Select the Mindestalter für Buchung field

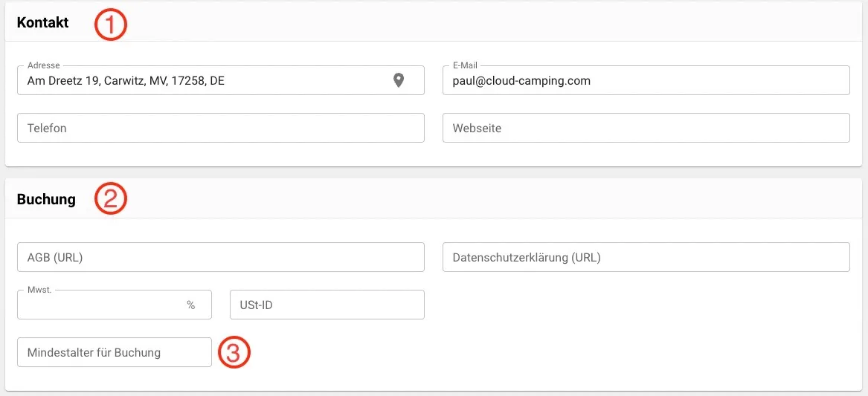click(x=115, y=352)
